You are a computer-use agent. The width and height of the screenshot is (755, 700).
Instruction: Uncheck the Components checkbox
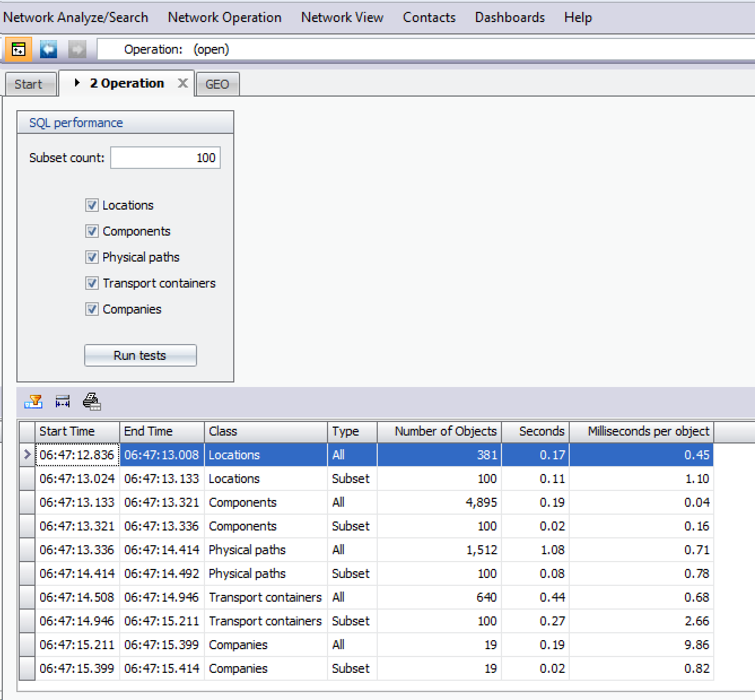coord(92,231)
